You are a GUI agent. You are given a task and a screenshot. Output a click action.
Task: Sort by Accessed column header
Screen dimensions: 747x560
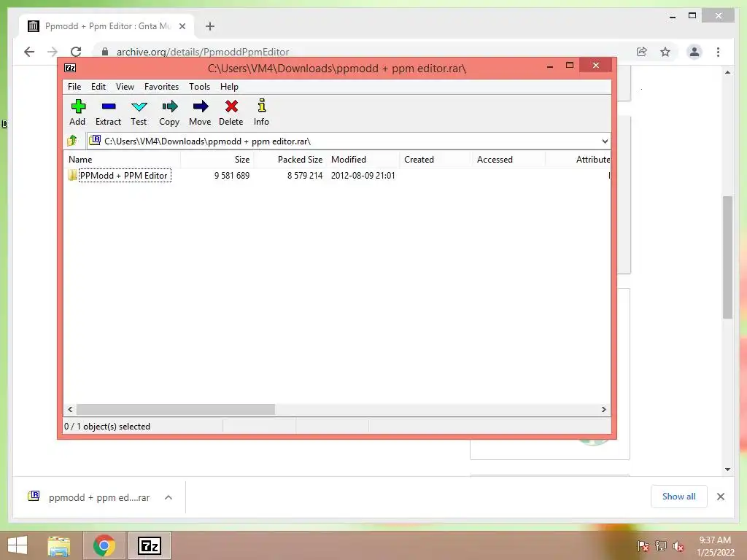[508, 160]
